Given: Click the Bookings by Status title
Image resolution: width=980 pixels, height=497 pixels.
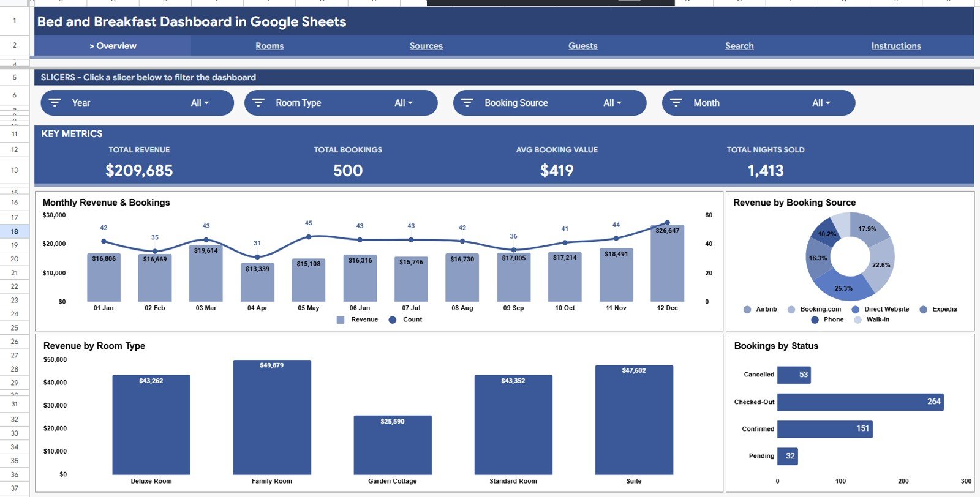Looking at the screenshot, I should pos(776,346).
